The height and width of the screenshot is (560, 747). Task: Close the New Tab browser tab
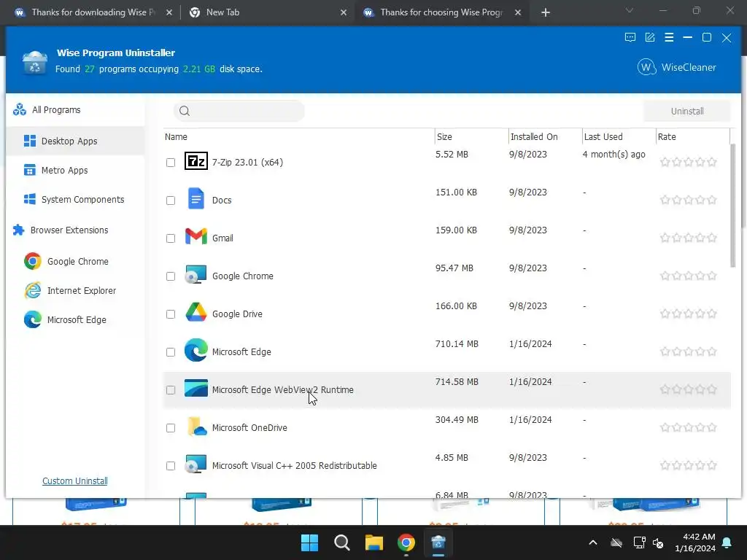click(x=344, y=12)
